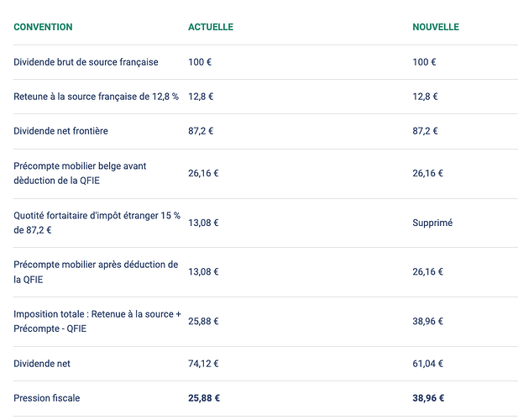Screen dimensions: 518x420
Task: Select the "Retenue à la source française" row label
Action: coord(97,97)
